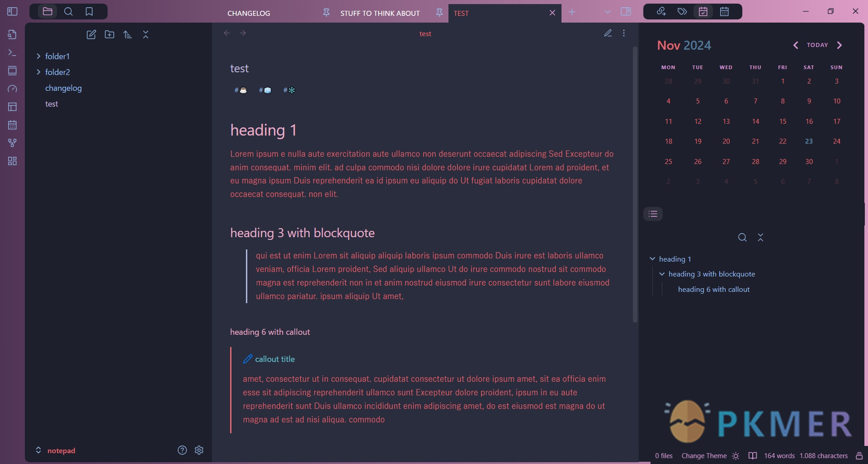Toggle the right sidebar panel
This screenshot has height=464, width=868.
click(626, 12)
